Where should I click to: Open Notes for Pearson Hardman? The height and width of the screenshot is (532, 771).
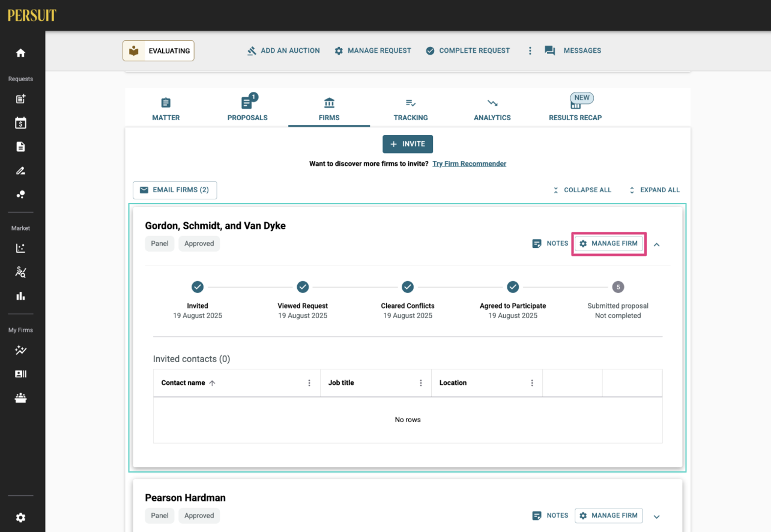(550, 516)
